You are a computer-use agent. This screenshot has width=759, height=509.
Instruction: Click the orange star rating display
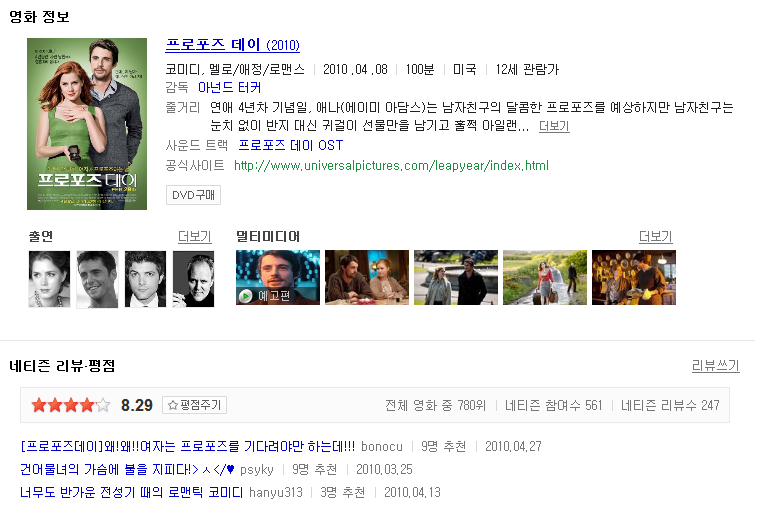70,405
